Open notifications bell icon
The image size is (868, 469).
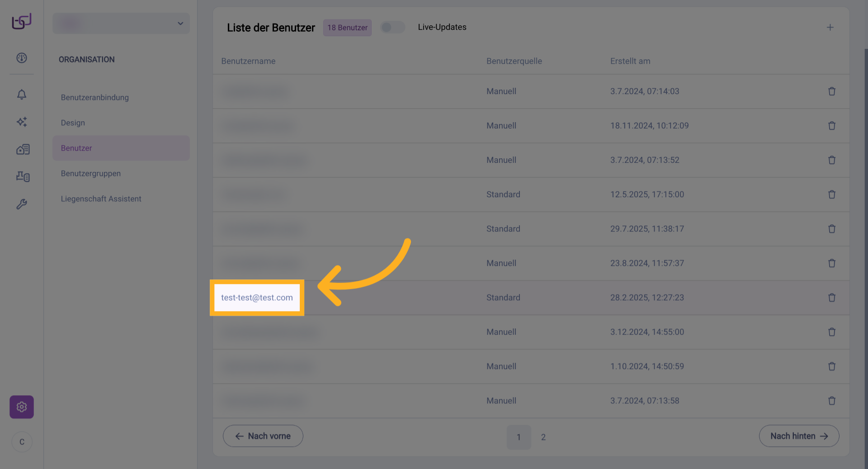(x=22, y=95)
